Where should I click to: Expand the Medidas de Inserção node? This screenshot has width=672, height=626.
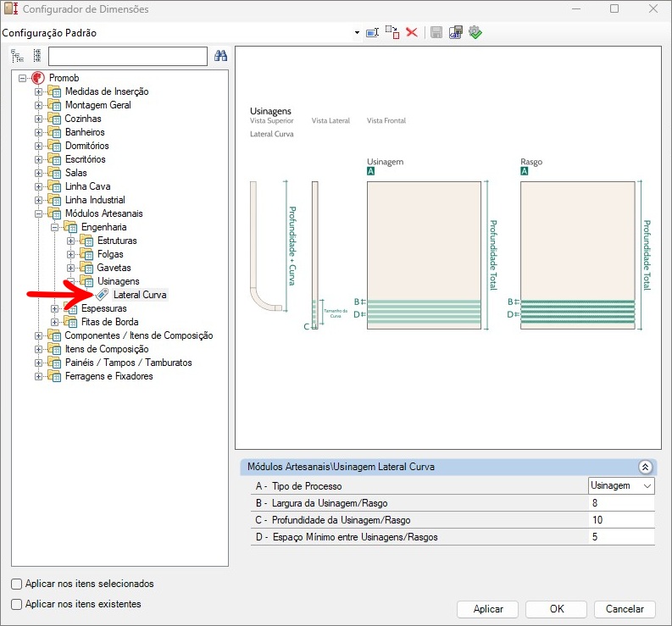tap(39, 91)
